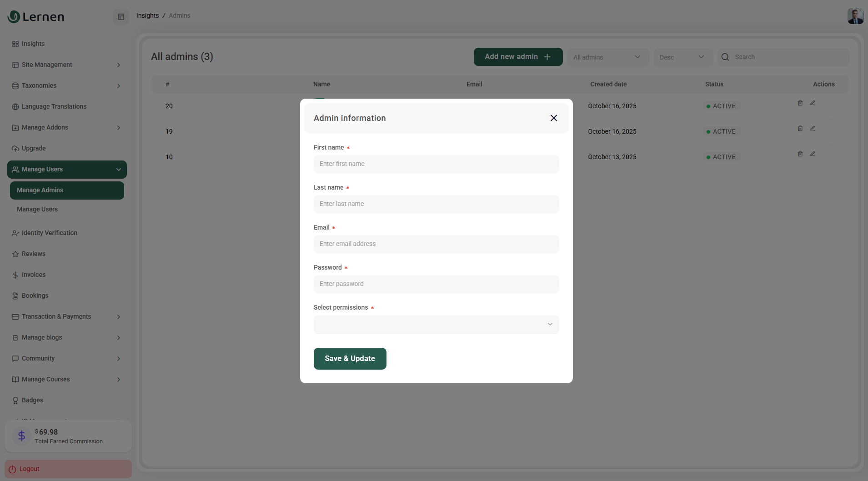
Task: Close the Admin information dialog
Action: tap(553, 118)
